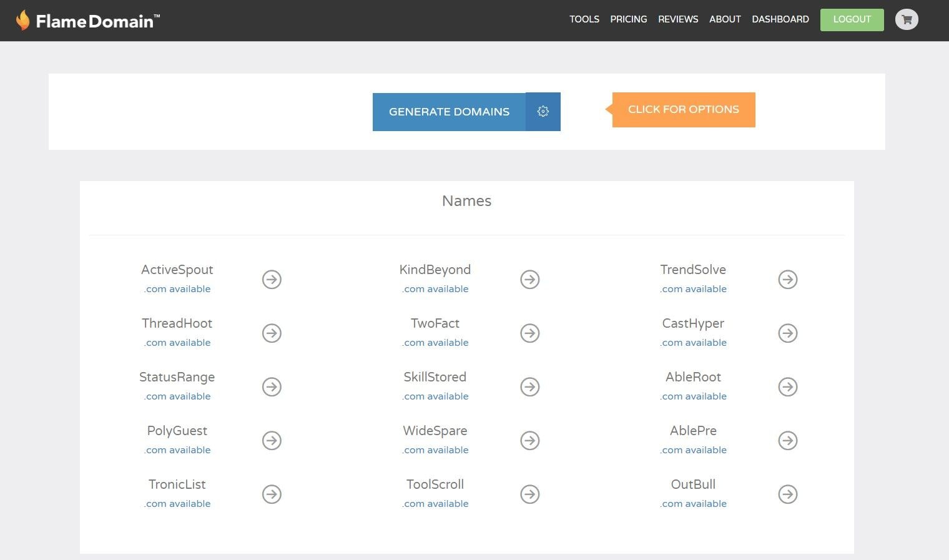The image size is (949, 560).
Task: Click the arrow icon next to ActiveSpout
Action: point(272,279)
